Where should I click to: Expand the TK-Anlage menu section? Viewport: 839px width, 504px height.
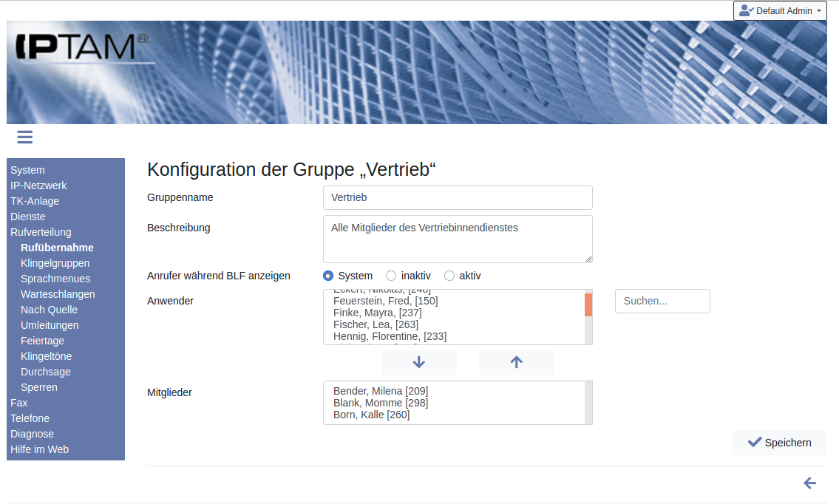pos(35,201)
